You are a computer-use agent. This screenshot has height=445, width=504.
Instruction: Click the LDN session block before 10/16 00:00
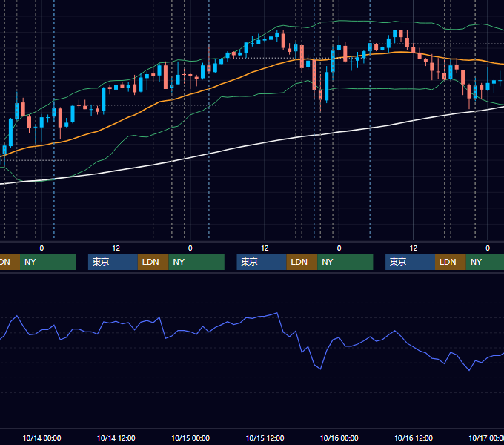[302, 262]
